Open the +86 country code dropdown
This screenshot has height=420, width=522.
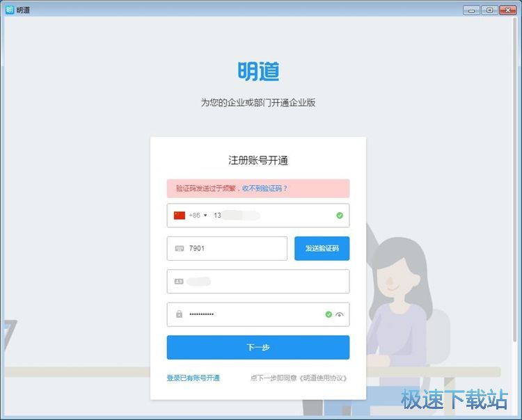(x=198, y=216)
